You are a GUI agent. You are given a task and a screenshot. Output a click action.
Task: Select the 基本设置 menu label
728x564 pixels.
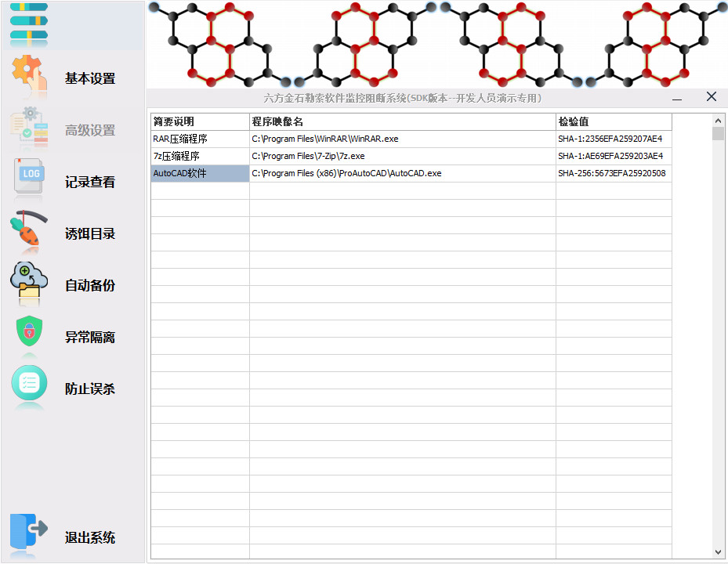pyautogui.click(x=90, y=78)
